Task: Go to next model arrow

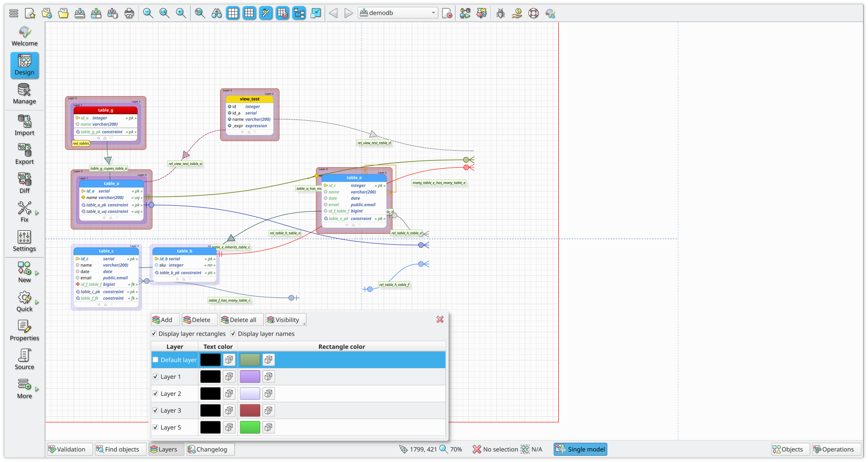Action: pos(349,13)
